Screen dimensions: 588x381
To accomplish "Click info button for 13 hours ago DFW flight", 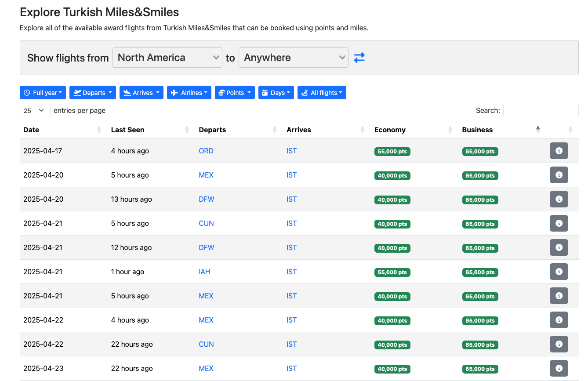I will point(559,199).
